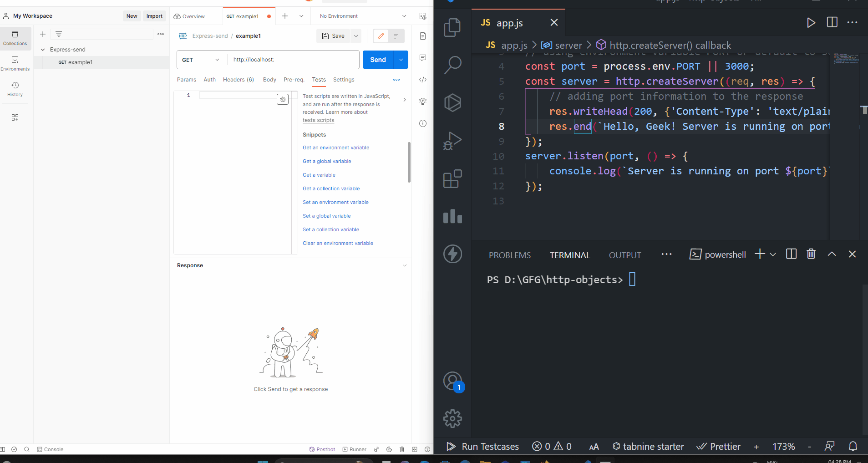868x463 pixels.
Task: Split the VS Code editor right
Action: click(832, 22)
